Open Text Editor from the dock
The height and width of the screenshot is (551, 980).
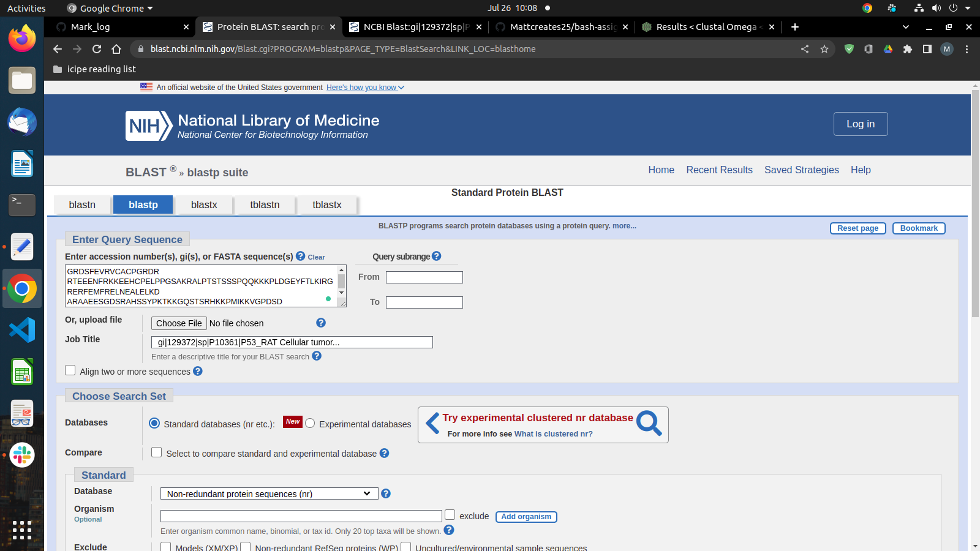coord(22,247)
